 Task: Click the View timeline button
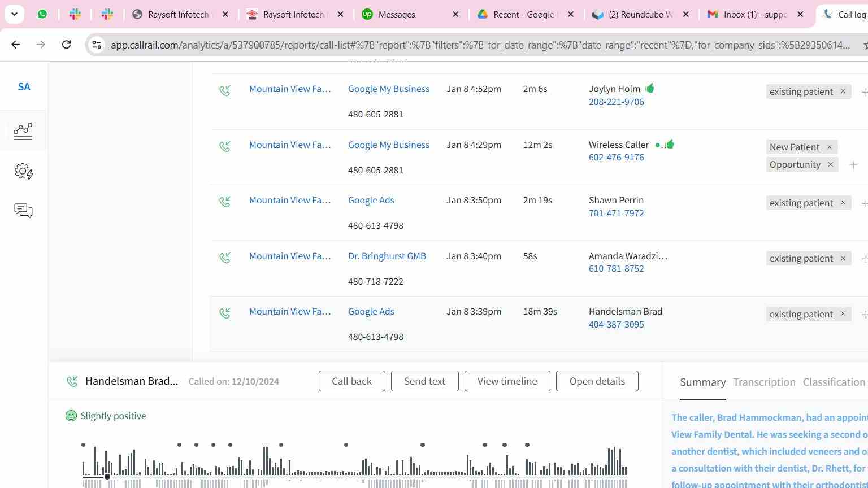click(x=507, y=381)
